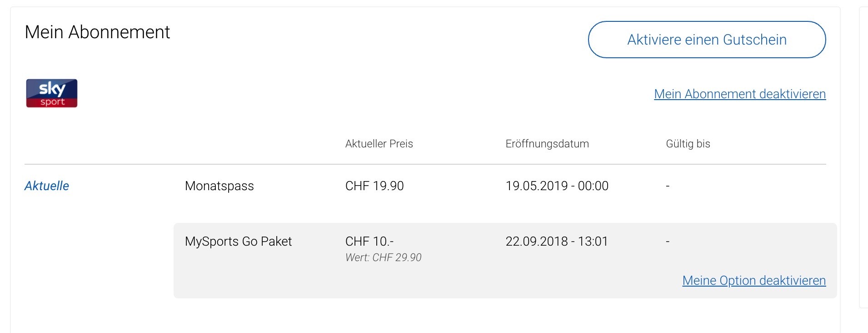The height and width of the screenshot is (333, 868).
Task: Click the Gültig bis column header
Action: 688,144
